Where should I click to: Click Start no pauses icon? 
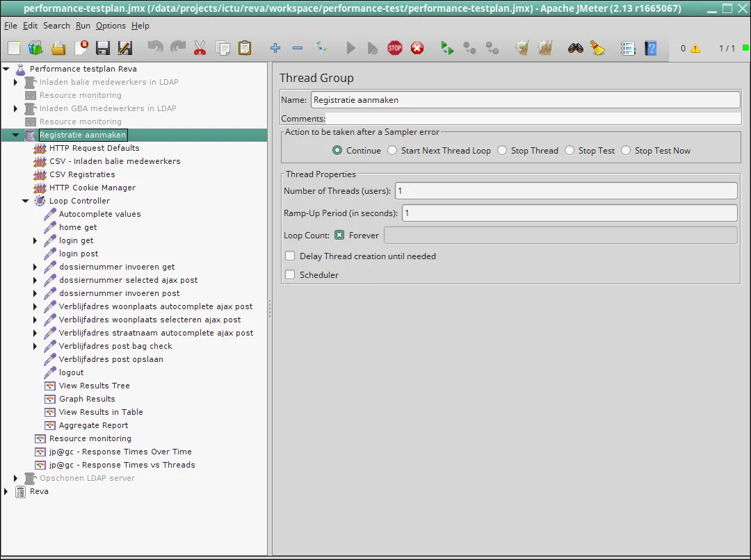tap(372, 48)
